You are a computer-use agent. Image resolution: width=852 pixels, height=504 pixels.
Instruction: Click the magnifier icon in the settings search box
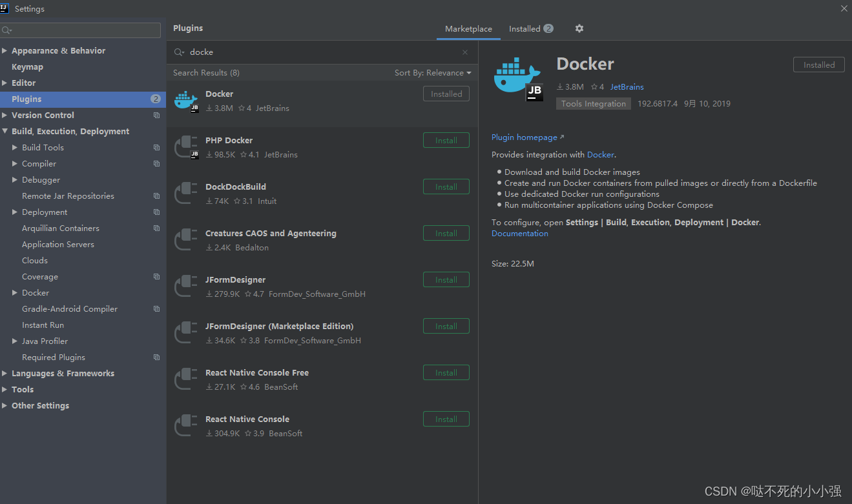pyautogui.click(x=6, y=30)
